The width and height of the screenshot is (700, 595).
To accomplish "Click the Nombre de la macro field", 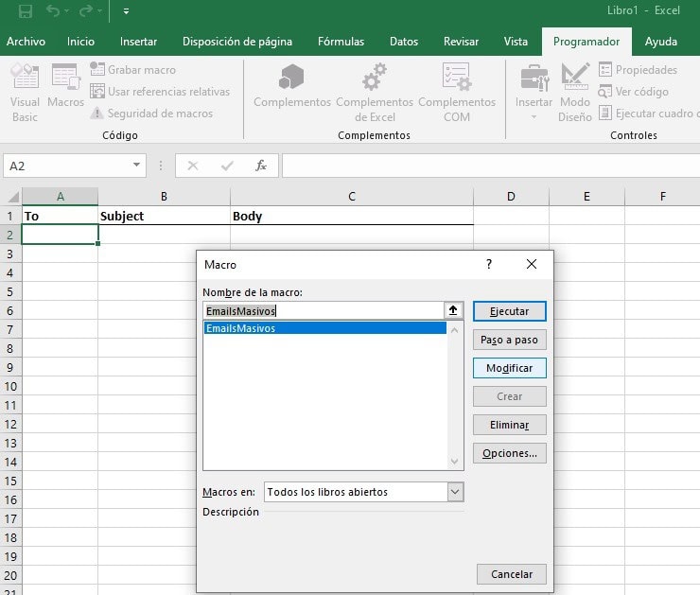I will pos(322,310).
